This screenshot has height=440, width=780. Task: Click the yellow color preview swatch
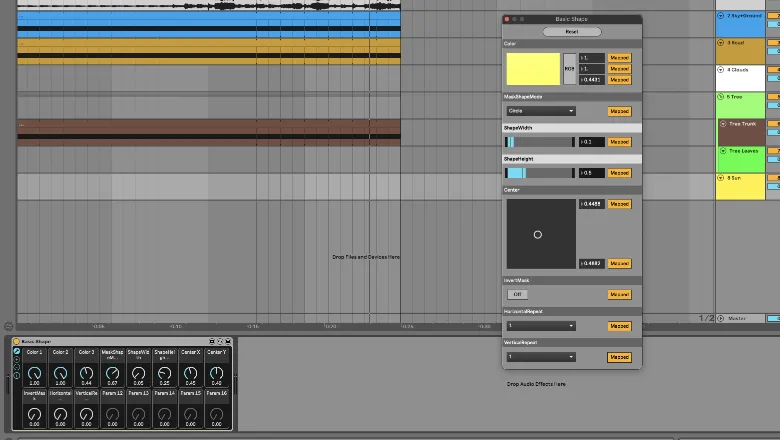532,69
